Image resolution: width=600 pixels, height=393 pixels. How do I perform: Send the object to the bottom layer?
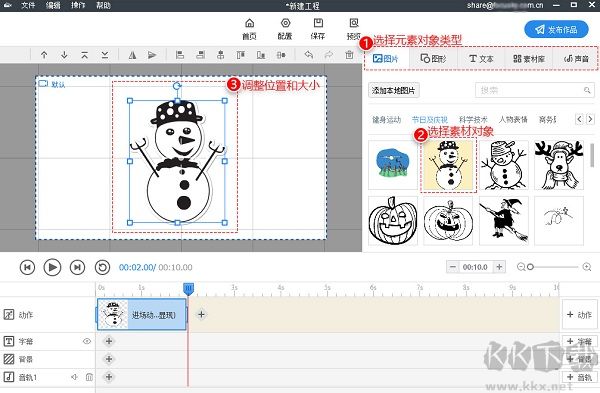coord(104,55)
